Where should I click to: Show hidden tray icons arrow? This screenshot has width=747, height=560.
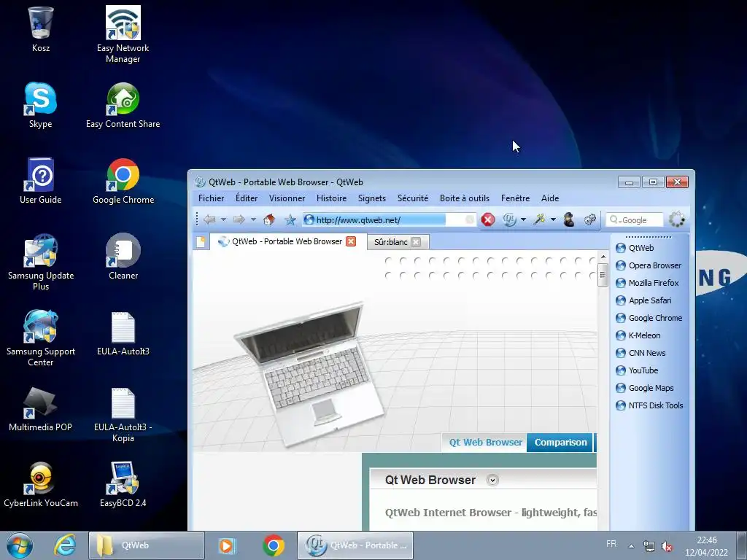pos(631,546)
